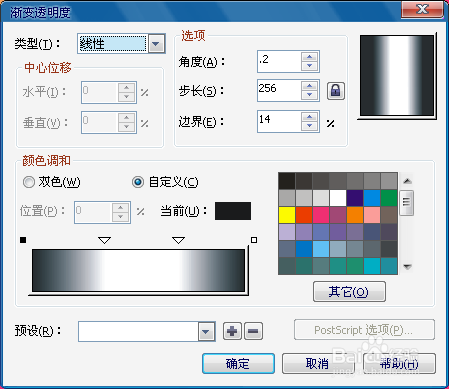Select the black start-point gradient square
Viewport: 449px width, 389px height.
(23, 240)
